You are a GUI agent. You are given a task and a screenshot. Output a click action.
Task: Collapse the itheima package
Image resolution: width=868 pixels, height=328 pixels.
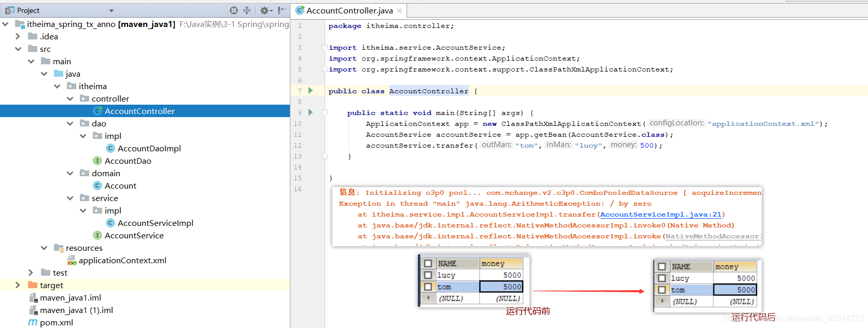point(57,86)
